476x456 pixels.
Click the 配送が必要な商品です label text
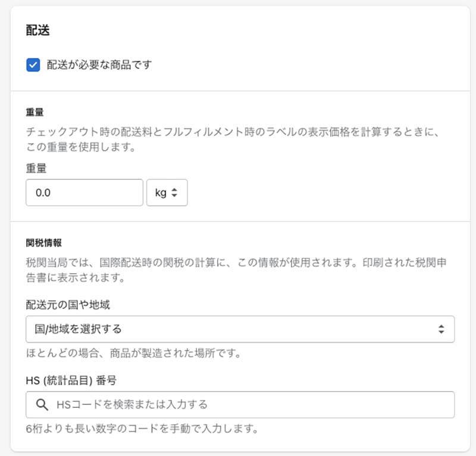(99, 64)
